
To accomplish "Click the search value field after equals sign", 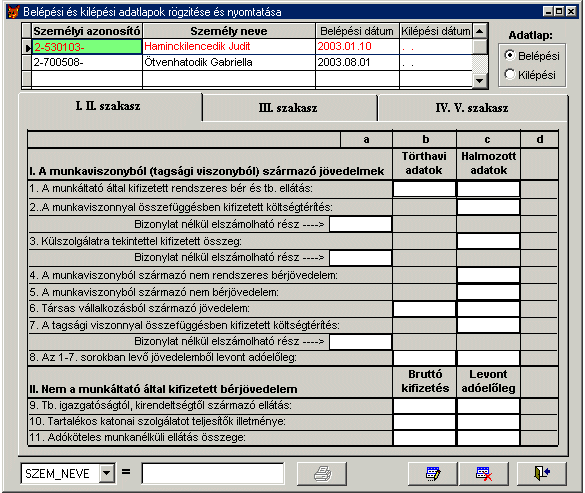I will [x=213, y=473].
